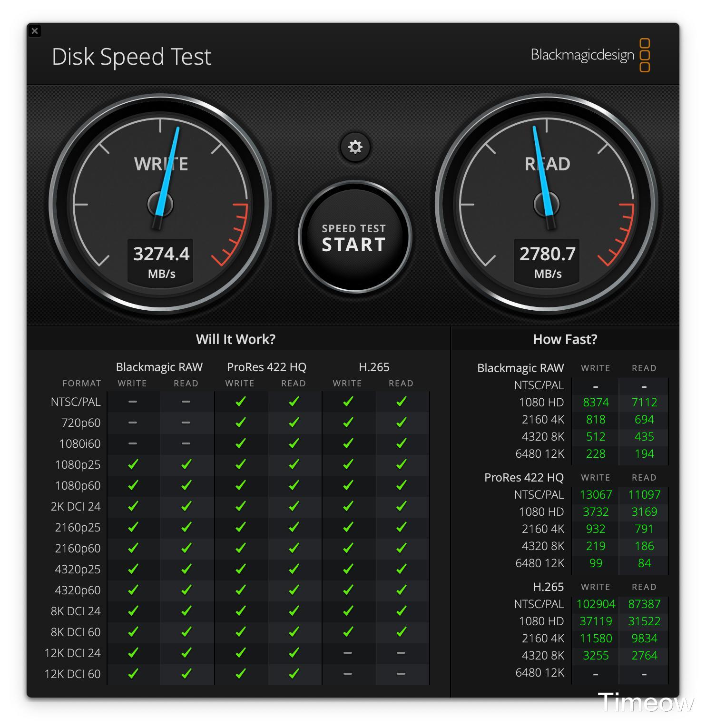Click ProRes 422 HQ write checkmark for 4320p60
Viewport: 706px width, 728px height.
240,590
